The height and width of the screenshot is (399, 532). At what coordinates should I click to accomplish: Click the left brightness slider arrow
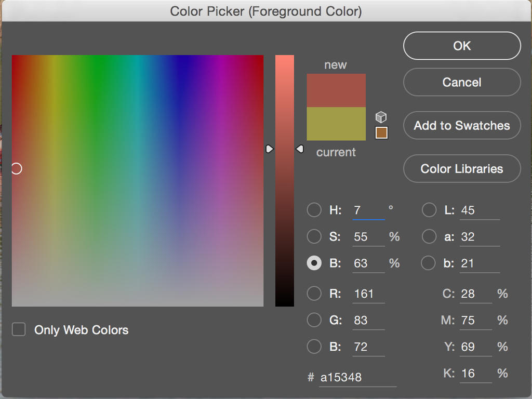click(269, 149)
